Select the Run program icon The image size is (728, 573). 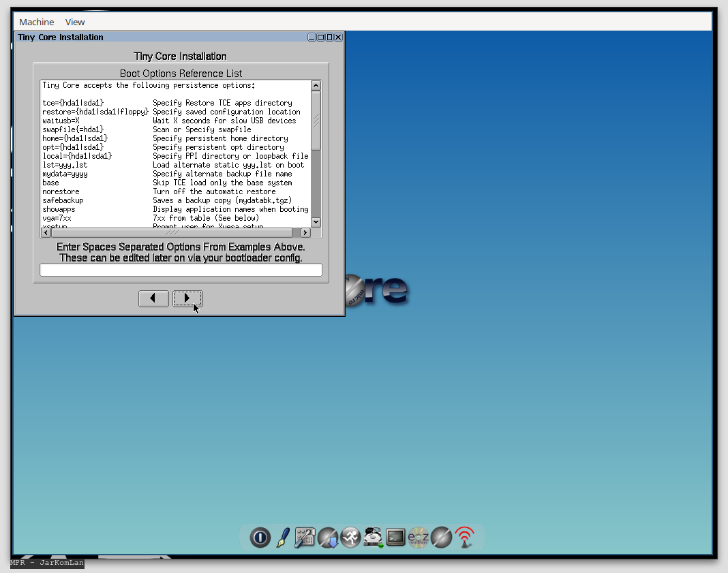tap(350, 538)
